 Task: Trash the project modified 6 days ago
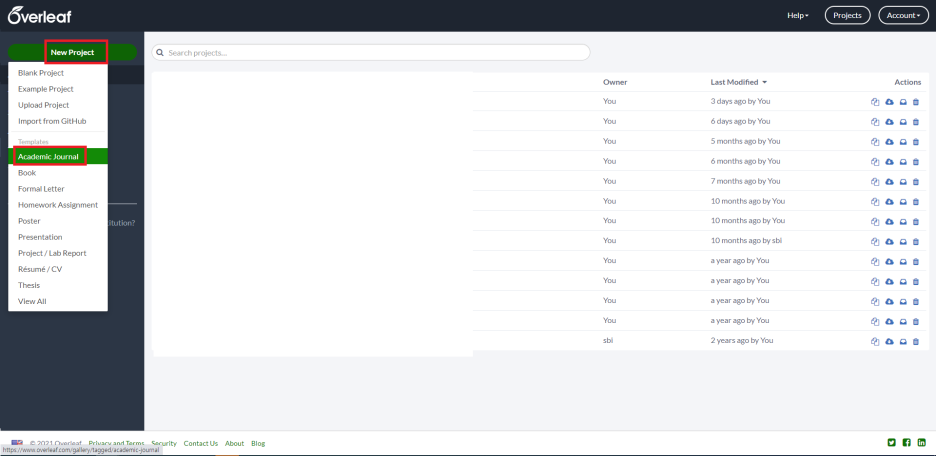916,122
